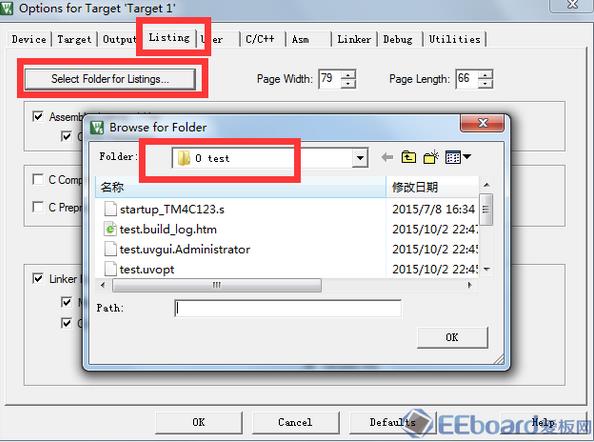This screenshot has height=442, width=594.
Task: Select the startup_TM4C123.s file
Action: point(172,209)
